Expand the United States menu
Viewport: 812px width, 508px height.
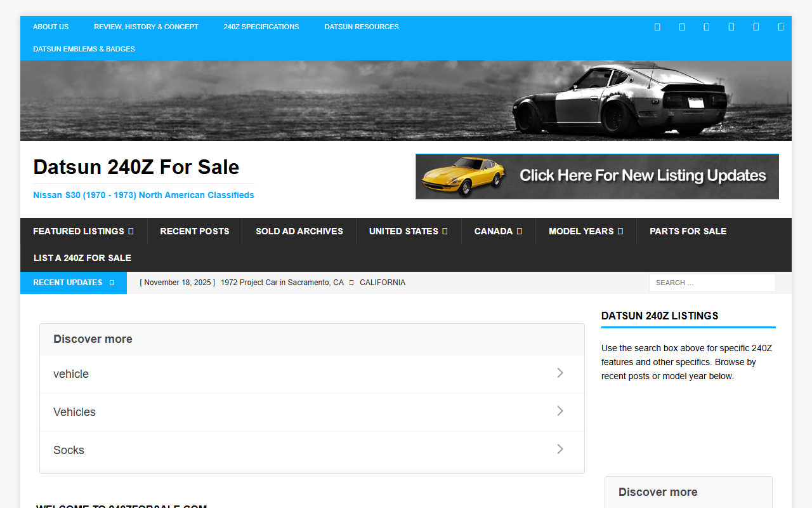coord(409,231)
